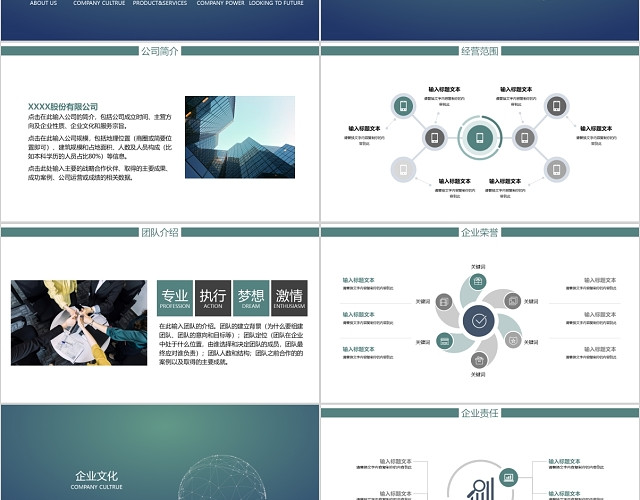Select the 梦想 DREAM tile

pyautogui.click(x=251, y=298)
